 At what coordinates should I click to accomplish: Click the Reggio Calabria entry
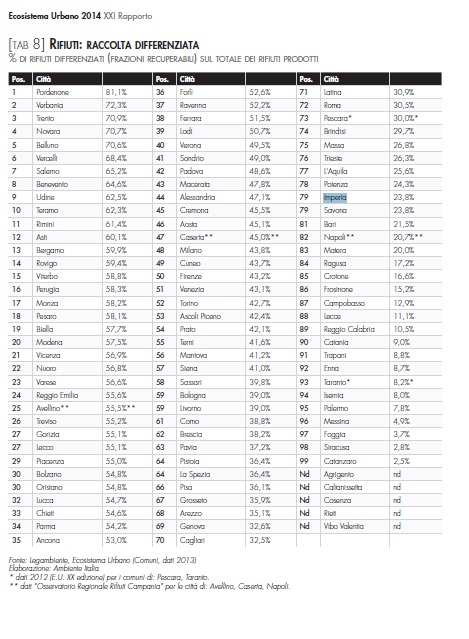pyautogui.click(x=349, y=329)
